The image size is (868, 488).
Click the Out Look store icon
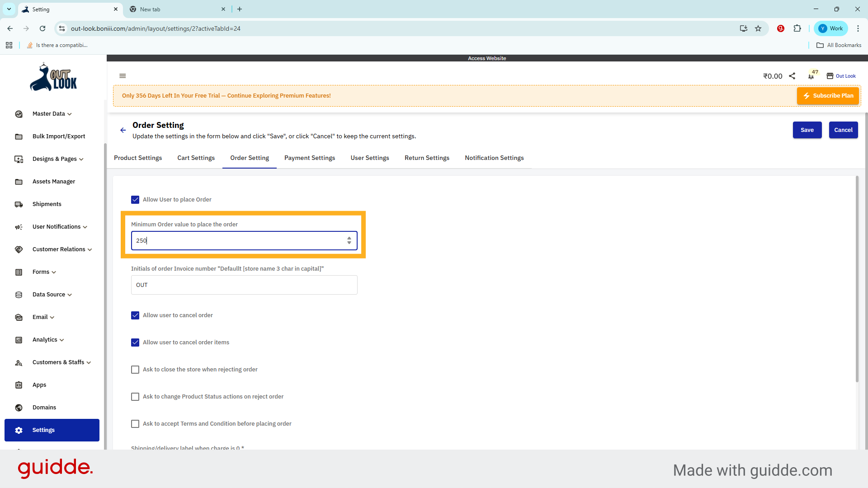pyautogui.click(x=830, y=76)
